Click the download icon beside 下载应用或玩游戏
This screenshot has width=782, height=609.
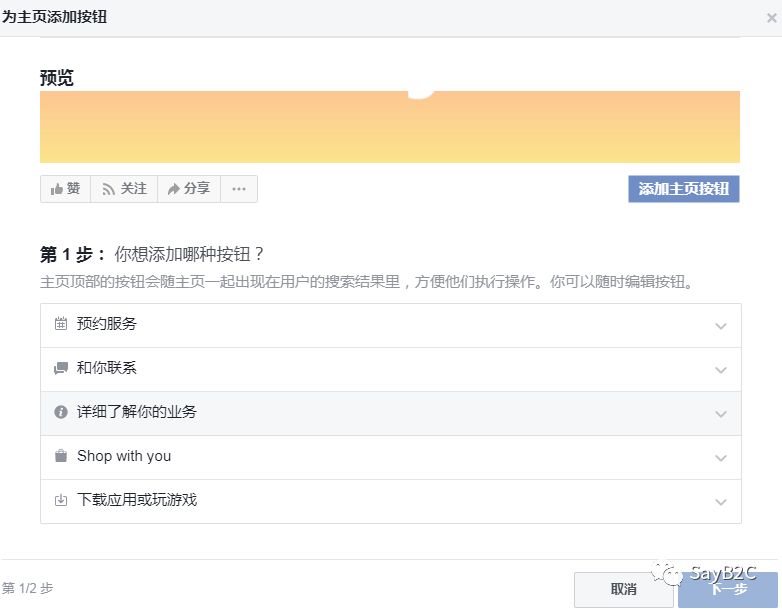click(x=61, y=500)
